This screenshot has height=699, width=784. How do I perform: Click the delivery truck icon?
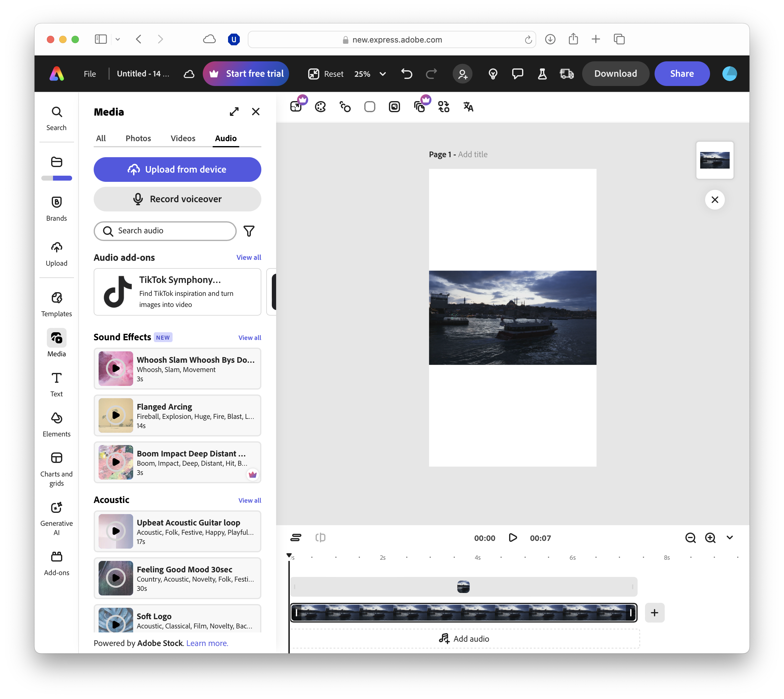tap(567, 74)
